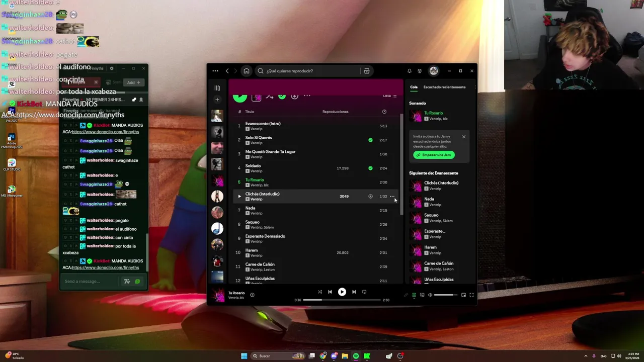Open the Browse icon in search bar
Image resolution: width=644 pixels, height=362 pixels.
point(367,71)
